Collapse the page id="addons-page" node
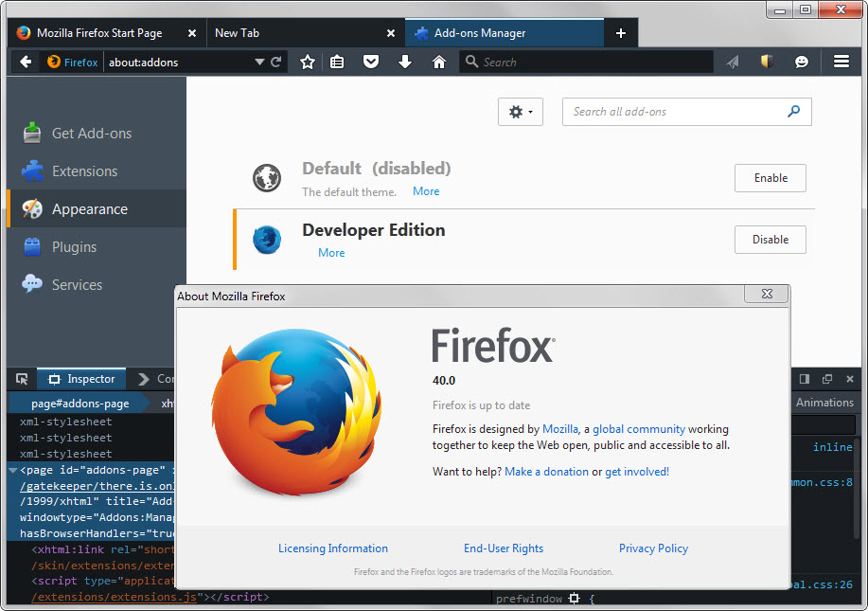Screen dimensions: 868x611 pyautogui.click(x=12, y=470)
